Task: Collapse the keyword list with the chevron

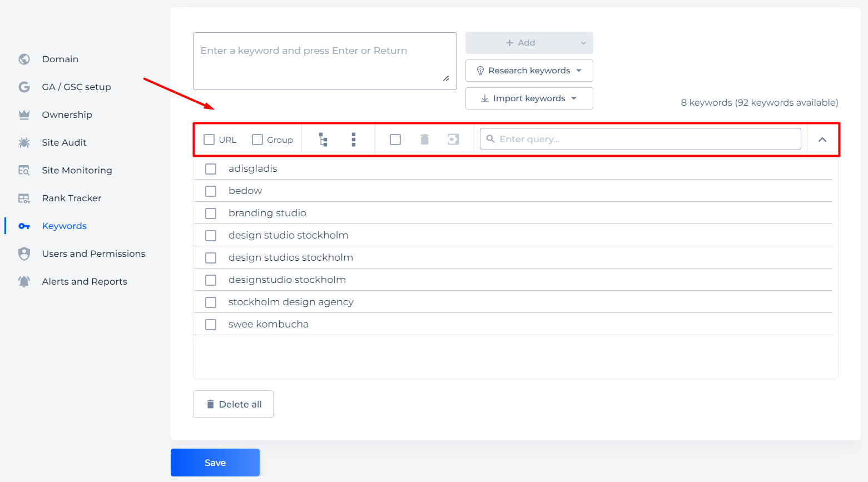Action: (822, 140)
